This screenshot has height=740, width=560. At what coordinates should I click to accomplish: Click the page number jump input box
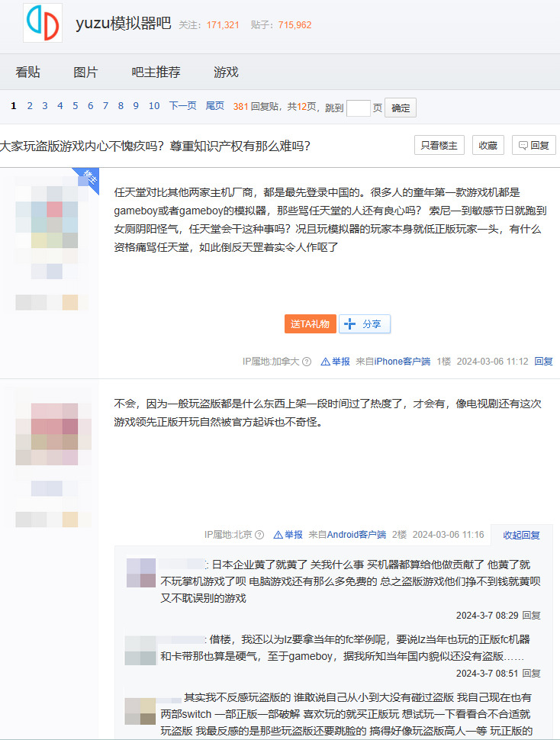pyautogui.click(x=358, y=108)
